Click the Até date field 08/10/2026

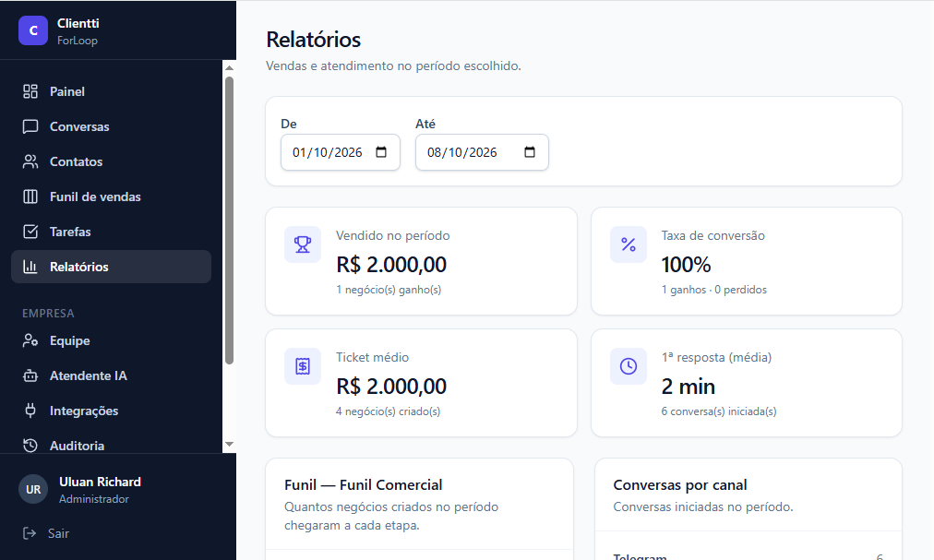[x=482, y=152]
